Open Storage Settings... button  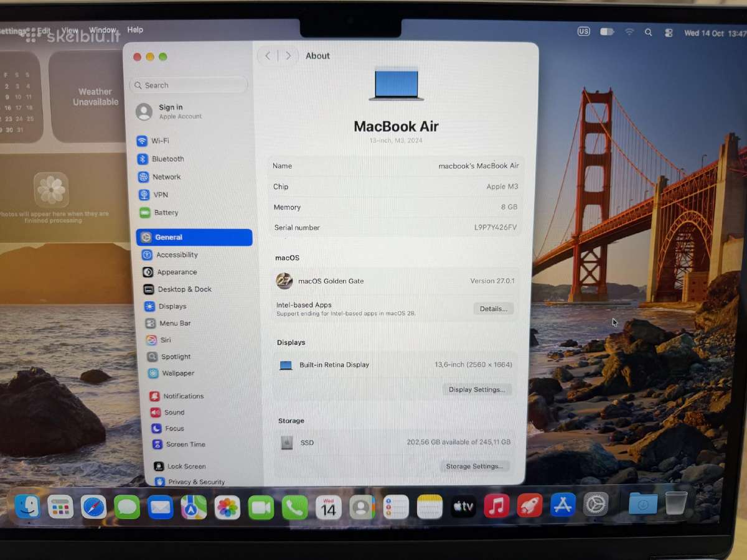tap(475, 466)
